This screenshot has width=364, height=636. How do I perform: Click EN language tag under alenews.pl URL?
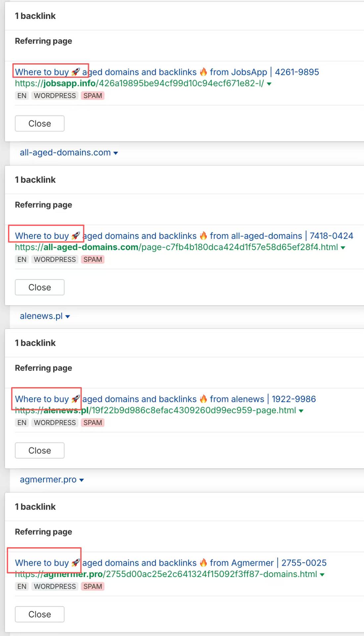[x=22, y=423]
